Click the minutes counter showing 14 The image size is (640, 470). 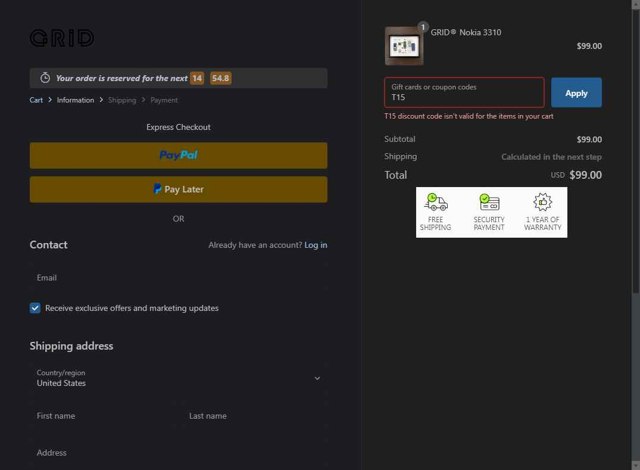click(197, 78)
